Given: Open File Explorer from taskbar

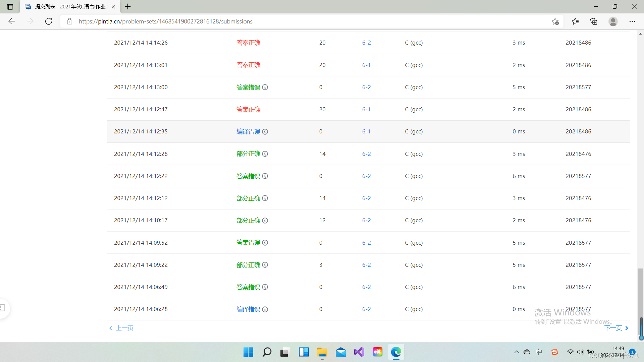Looking at the screenshot, I should pyautogui.click(x=322, y=352).
